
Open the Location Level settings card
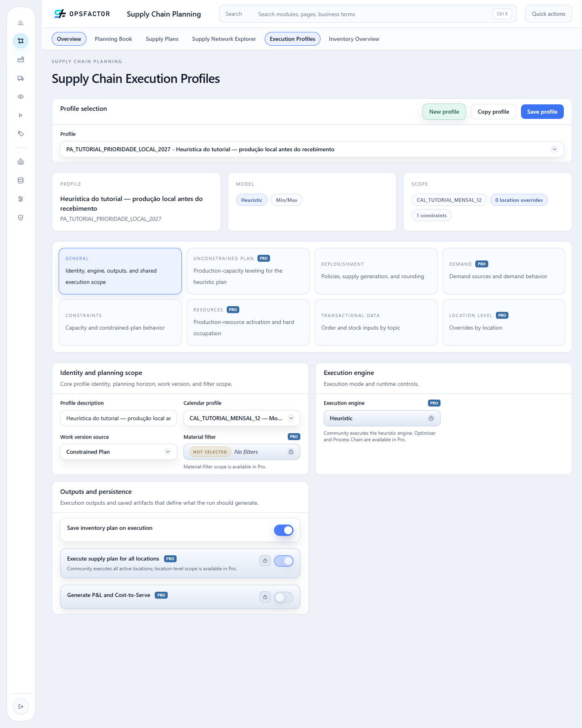point(504,322)
